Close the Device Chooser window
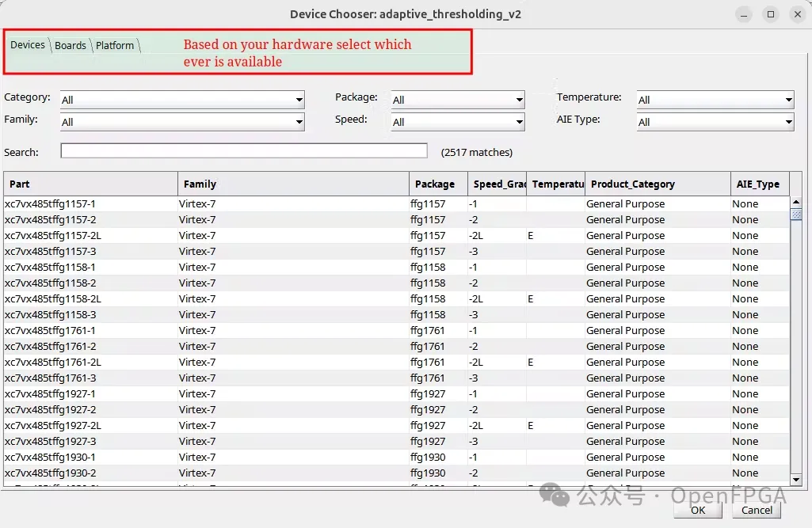Image resolution: width=812 pixels, height=528 pixels. (798, 14)
